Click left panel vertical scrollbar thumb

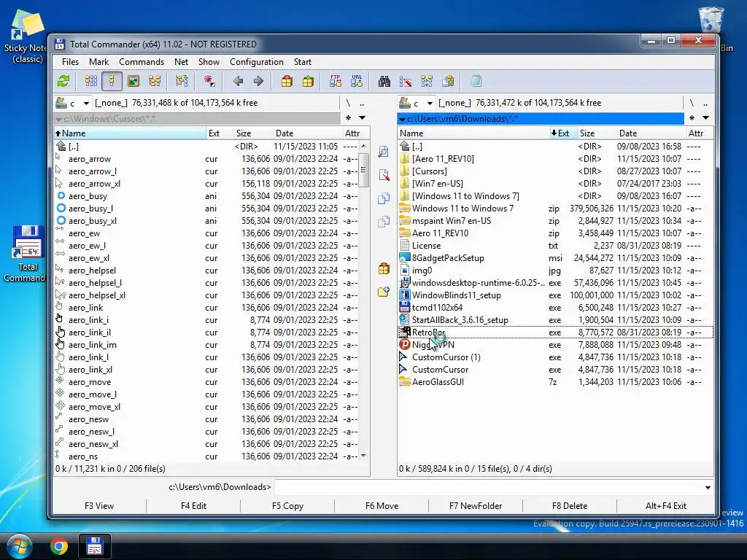tap(363, 170)
